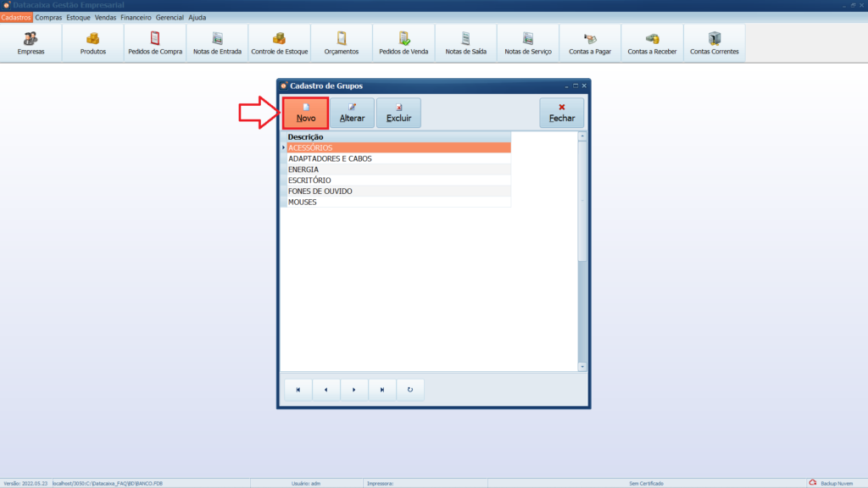868x488 pixels.
Task: Select the ESCRITÓRIO group row
Action: pyautogui.click(x=398, y=180)
